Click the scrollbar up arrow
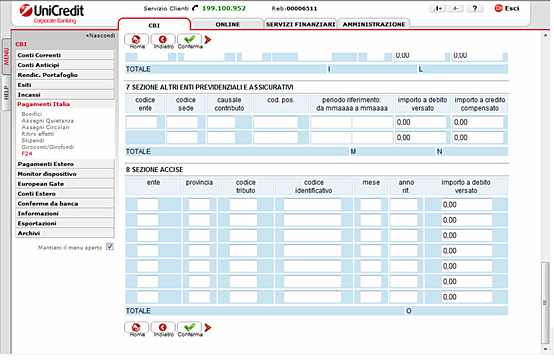The height and width of the screenshot is (360, 554). (x=545, y=35)
